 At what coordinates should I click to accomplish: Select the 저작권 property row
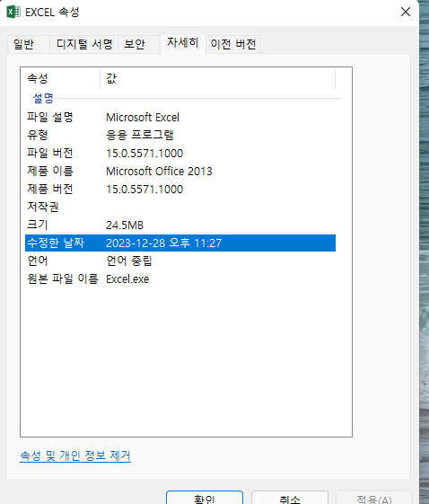180,207
